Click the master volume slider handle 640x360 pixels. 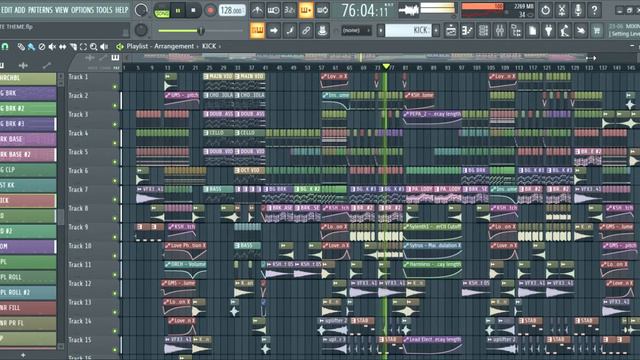pyautogui.click(x=200, y=31)
